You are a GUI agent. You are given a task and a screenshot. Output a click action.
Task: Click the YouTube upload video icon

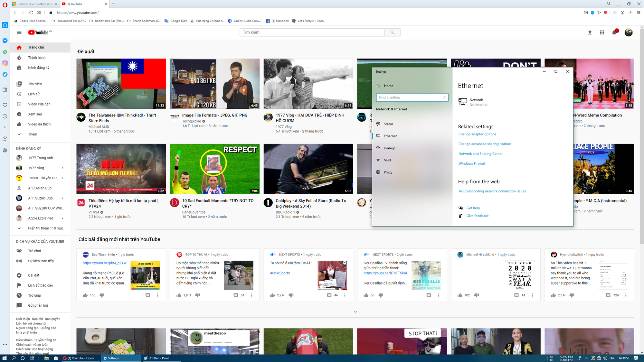590,32
